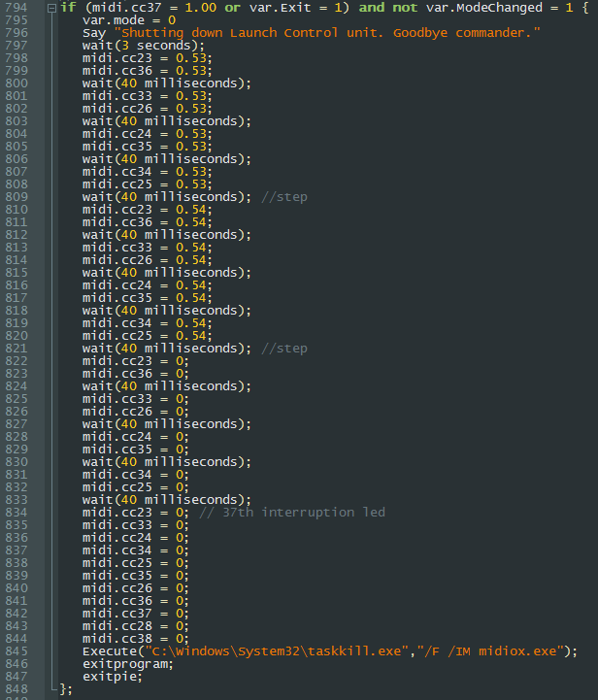
Task: Click midi.cc23 = 0.54 on line 810
Action: (147, 210)
